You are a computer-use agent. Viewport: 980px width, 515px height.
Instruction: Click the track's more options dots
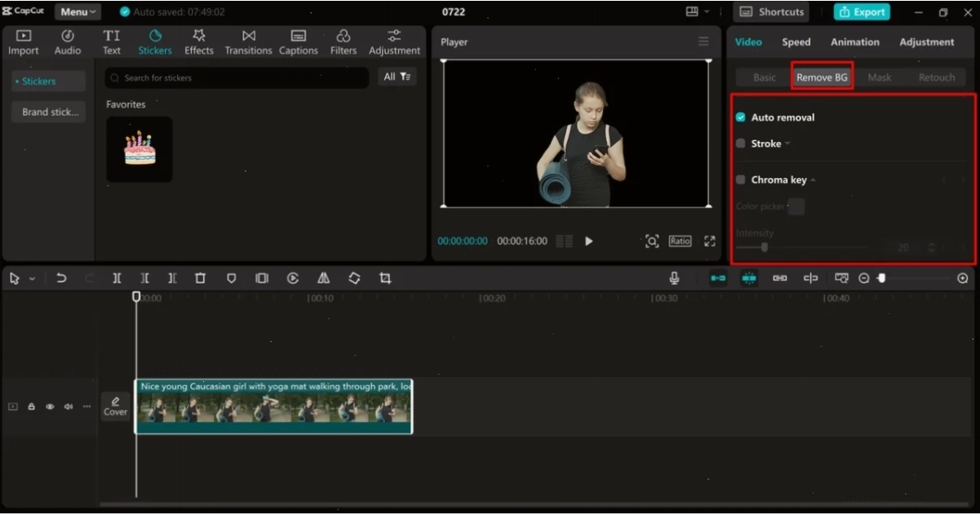(86, 406)
